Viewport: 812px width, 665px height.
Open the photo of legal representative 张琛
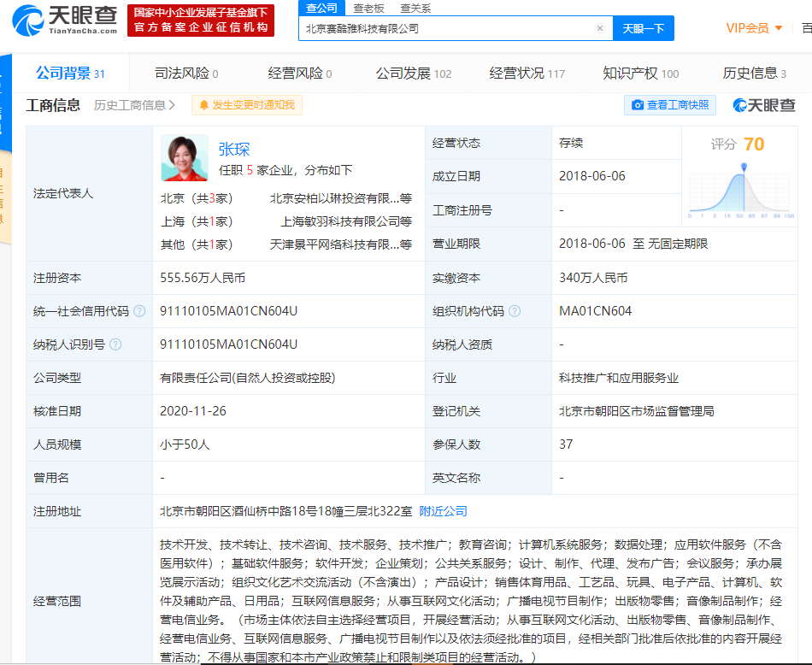(x=185, y=158)
